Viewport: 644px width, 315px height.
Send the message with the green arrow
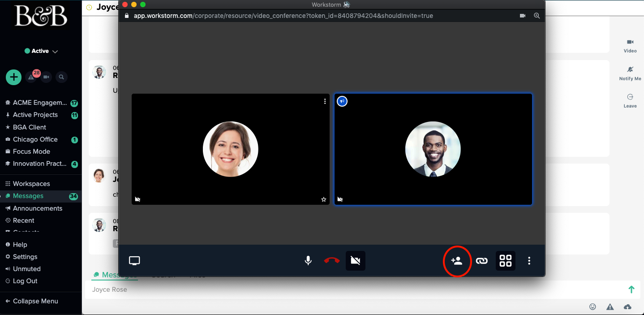click(631, 289)
